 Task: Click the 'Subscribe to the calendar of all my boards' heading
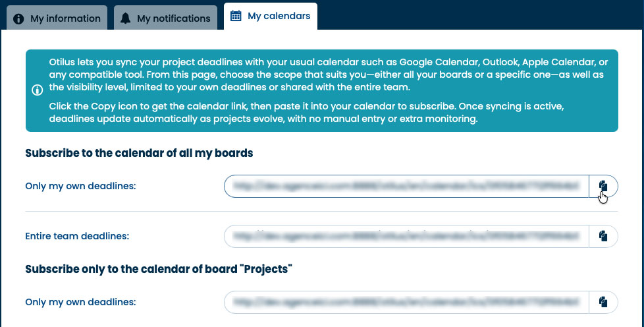pyautogui.click(x=139, y=153)
